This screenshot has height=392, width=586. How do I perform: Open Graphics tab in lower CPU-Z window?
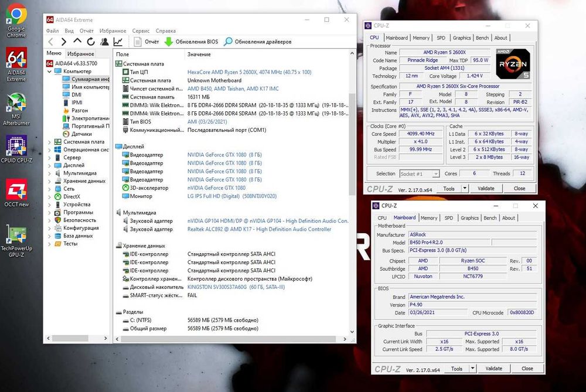(470, 218)
